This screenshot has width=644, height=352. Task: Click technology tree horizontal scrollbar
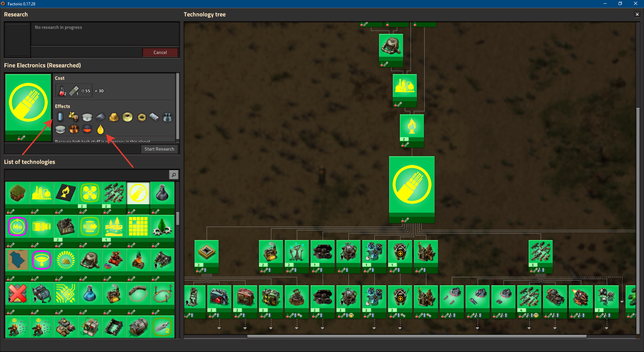coord(417,336)
